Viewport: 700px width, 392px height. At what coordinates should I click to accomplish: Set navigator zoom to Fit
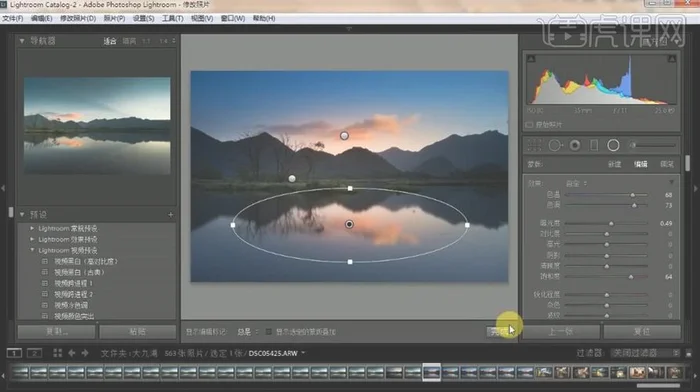coord(110,41)
